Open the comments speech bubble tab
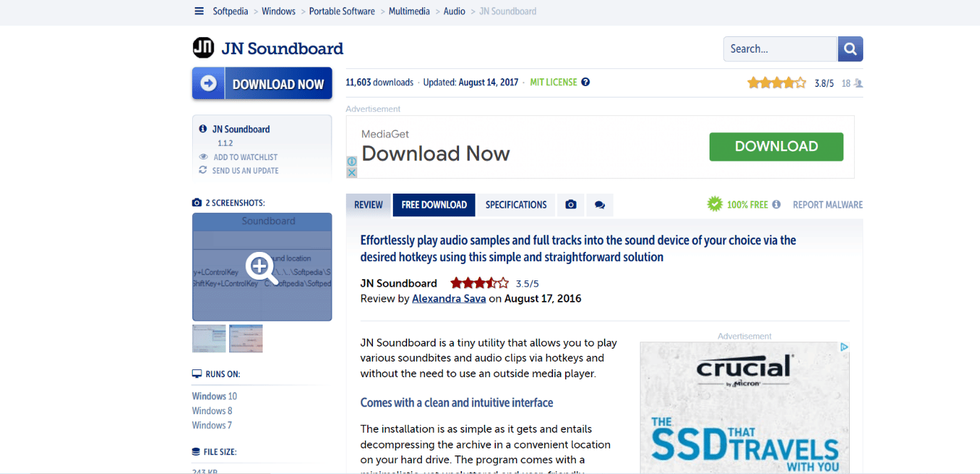980x474 pixels. [600, 205]
